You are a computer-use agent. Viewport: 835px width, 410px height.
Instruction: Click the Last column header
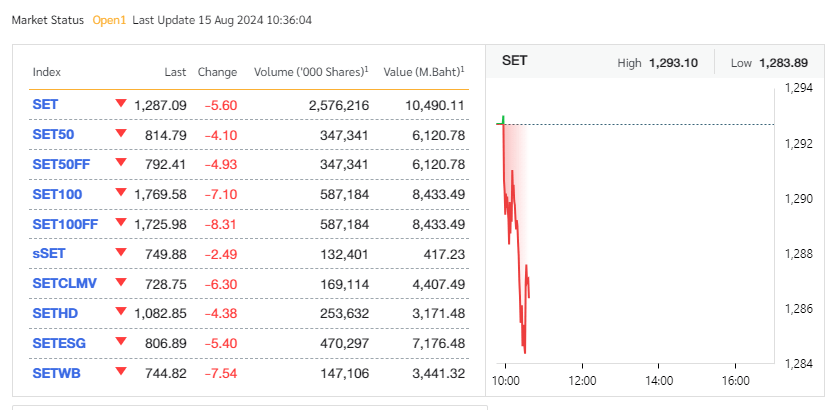[175, 72]
